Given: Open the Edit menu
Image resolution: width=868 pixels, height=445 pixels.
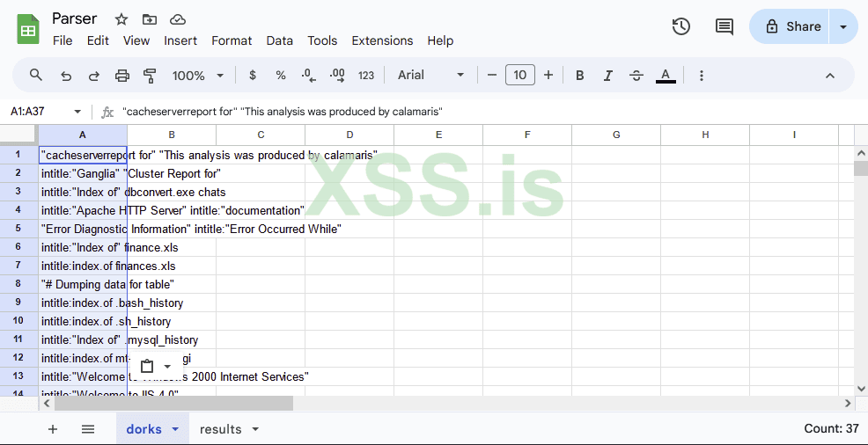Looking at the screenshot, I should (98, 41).
